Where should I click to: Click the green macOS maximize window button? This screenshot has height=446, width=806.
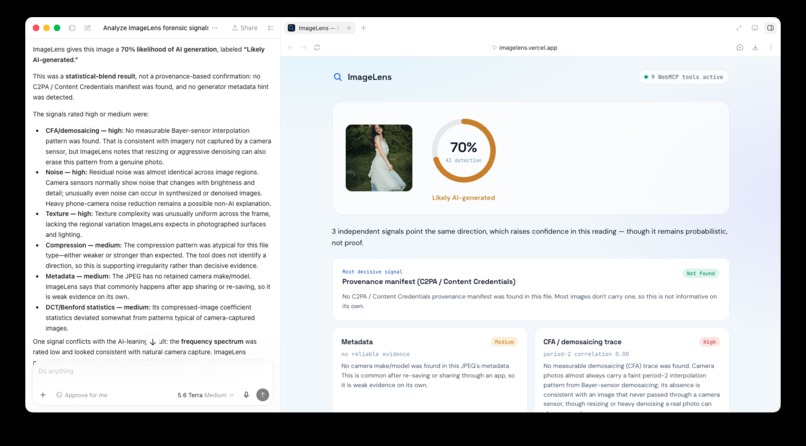click(57, 28)
